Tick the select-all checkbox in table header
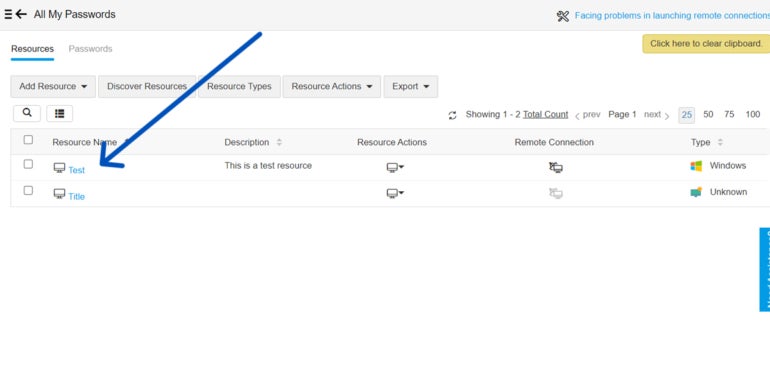 [28, 140]
